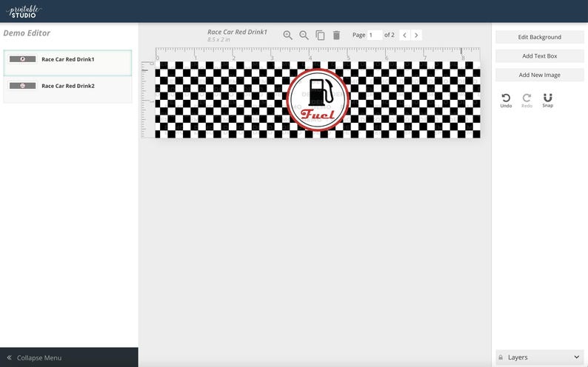Add a new text box
588x367 pixels.
pos(540,55)
